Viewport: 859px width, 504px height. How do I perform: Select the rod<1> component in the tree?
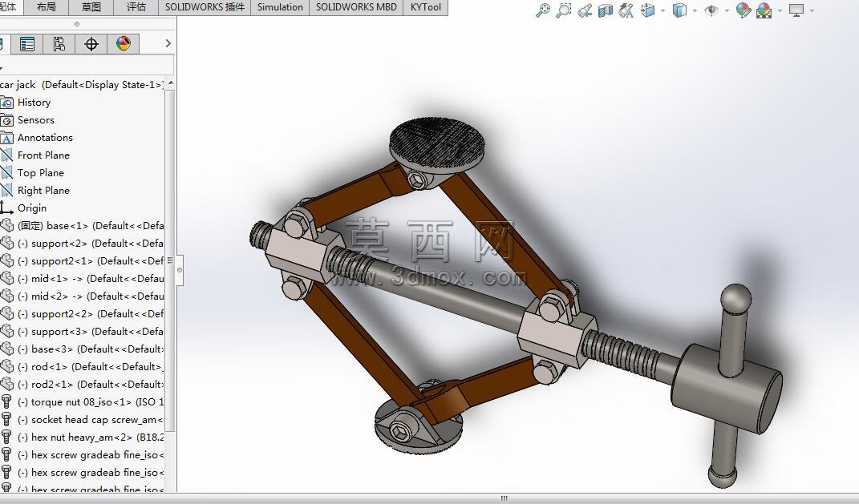[82, 367]
